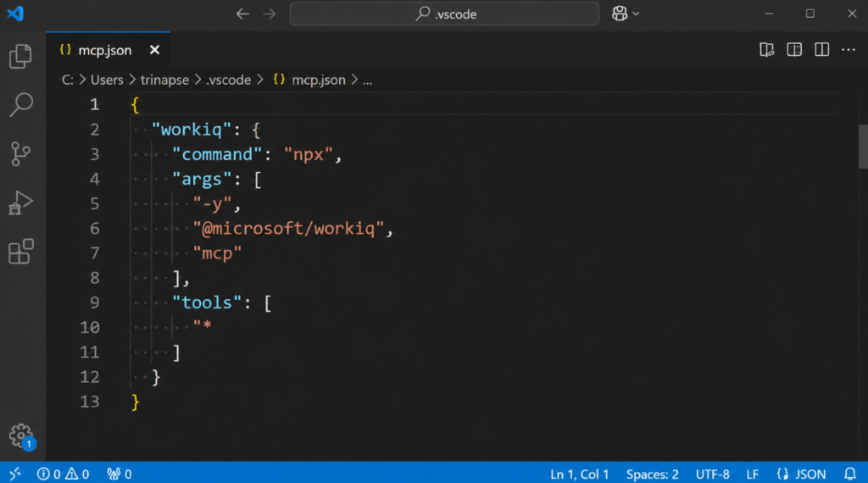Image resolution: width=868 pixels, height=483 pixels.
Task: Open the Explorer view in activity bar
Action: (x=20, y=57)
